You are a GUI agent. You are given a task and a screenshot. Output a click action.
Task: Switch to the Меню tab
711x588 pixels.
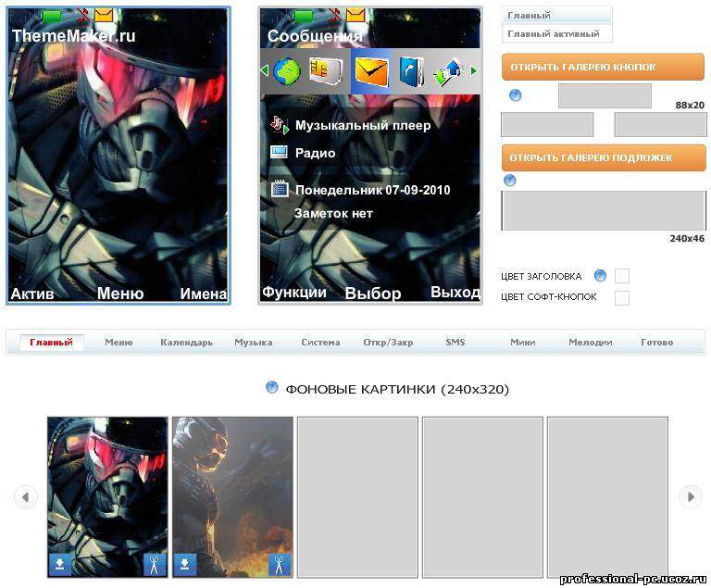(118, 342)
